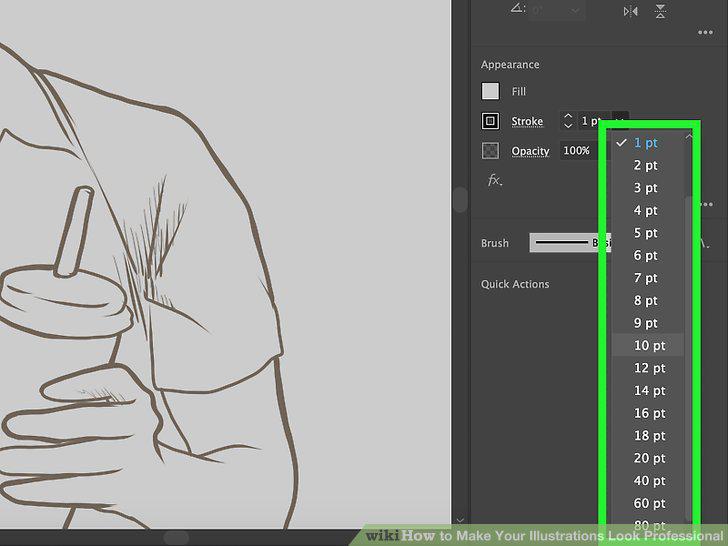Flip vertically with the flip icon
The height and width of the screenshot is (546, 728).
[660, 11]
